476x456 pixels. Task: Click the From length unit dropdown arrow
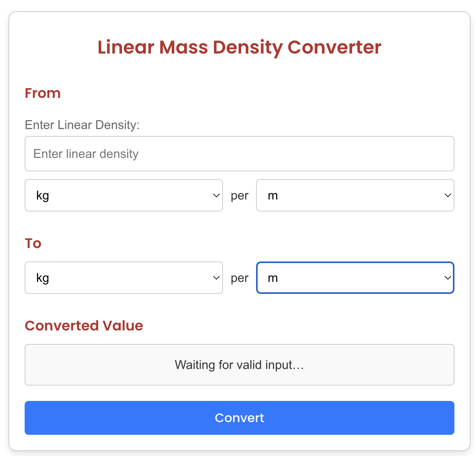point(448,195)
